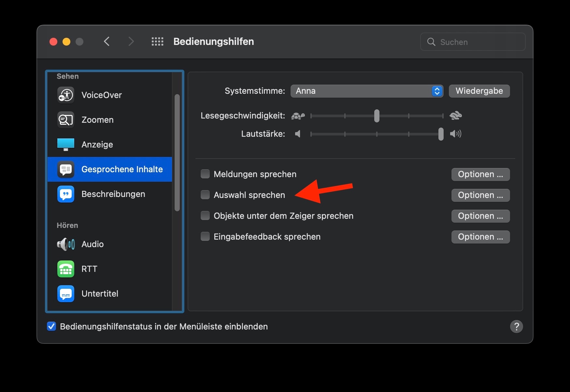Select the Zoomen magnifier icon
Image resolution: width=570 pixels, height=392 pixels.
tap(66, 120)
